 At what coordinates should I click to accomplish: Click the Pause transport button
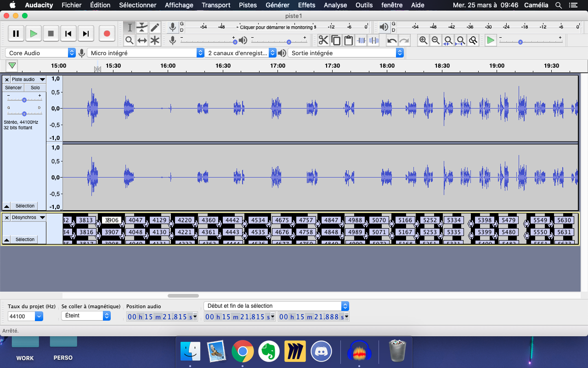pos(16,34)
